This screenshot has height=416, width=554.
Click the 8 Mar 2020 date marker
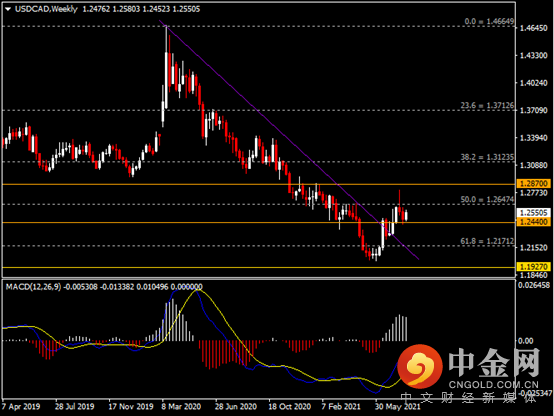pyautogui.click(x=181, y=406)
